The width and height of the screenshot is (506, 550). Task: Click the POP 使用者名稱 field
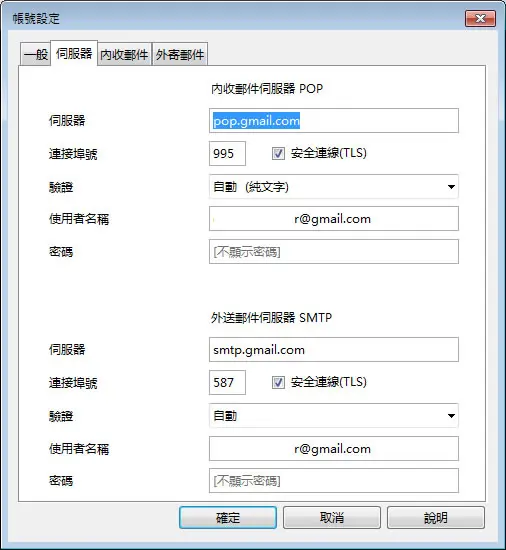coord(334,219)
